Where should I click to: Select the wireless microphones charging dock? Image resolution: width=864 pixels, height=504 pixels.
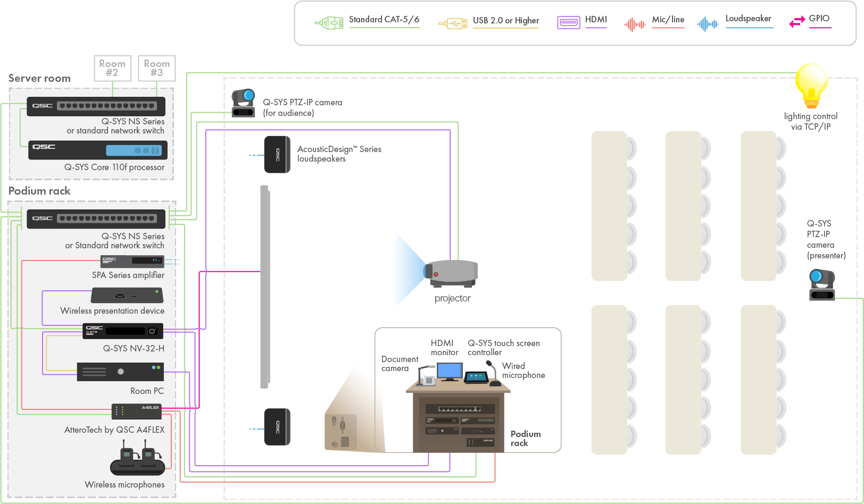[x=137, y=461]
